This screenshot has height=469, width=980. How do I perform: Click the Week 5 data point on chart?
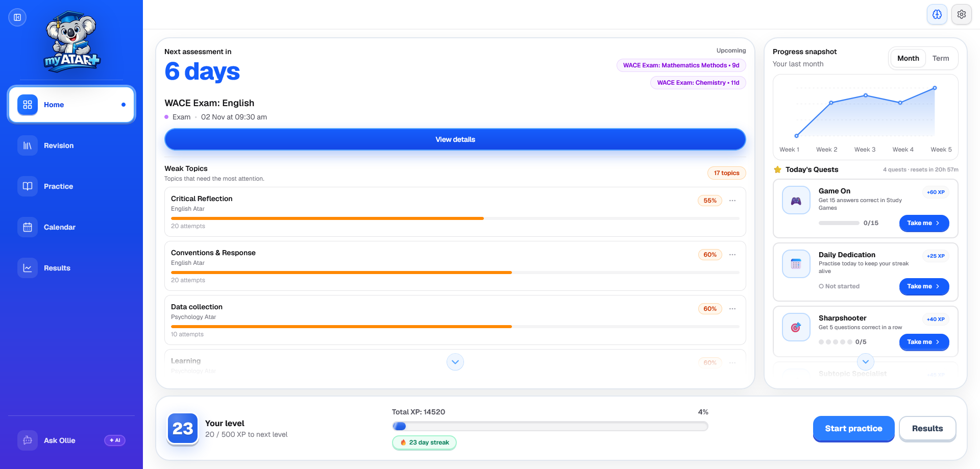[935, 88]
